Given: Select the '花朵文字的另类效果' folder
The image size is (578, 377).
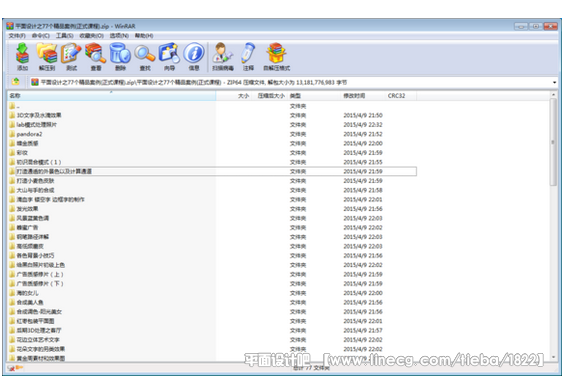Looking at the screenshot, I should click(212, 349).
